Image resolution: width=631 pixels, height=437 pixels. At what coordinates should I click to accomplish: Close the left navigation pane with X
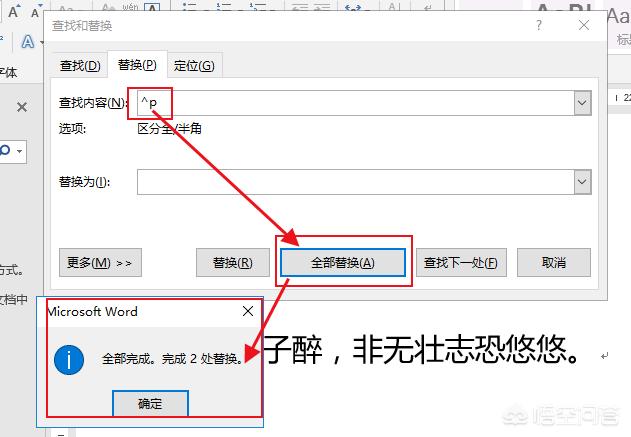pyautogui.click(x=21, y=107)
